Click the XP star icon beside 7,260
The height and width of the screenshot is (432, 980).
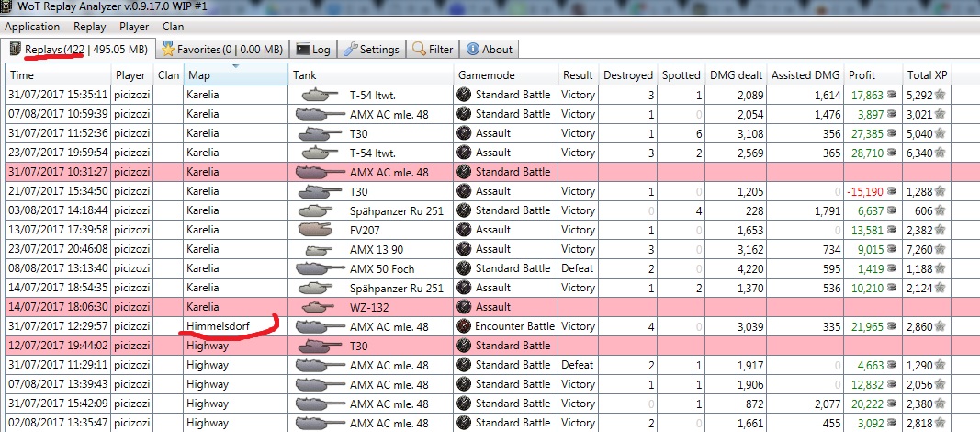click(940, 249)
